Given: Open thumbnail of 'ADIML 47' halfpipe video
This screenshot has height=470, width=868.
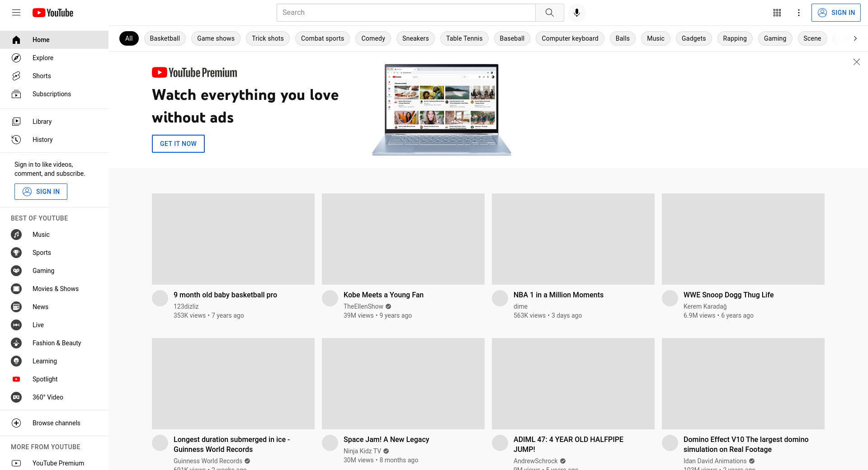Looking at the screenshot, I should pyautogui.click(x=573, y=384).
